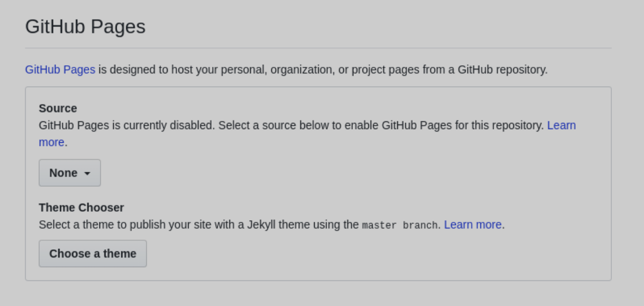The image size is (644, 306).
Task: Click the monospace 'master branch' text
Action: (400, 225)
